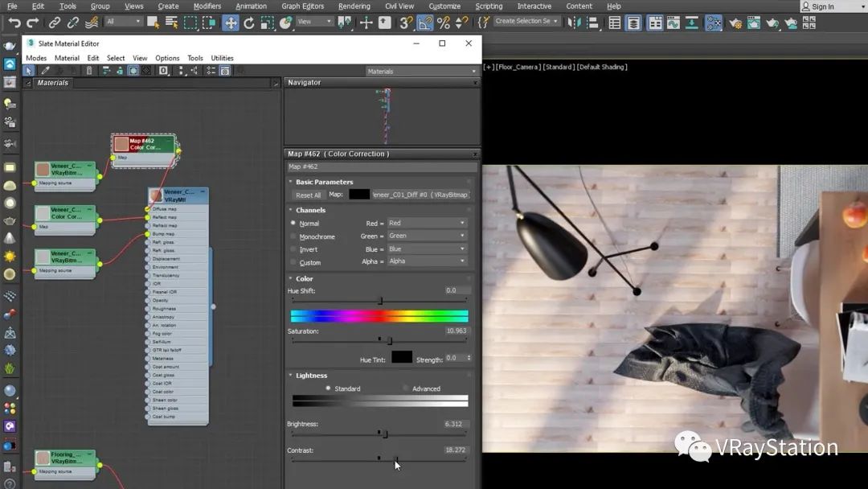This screenshot has width=868, height=489.
Task: Click the Hue Tint color swatch
Action: coord(402,358)
